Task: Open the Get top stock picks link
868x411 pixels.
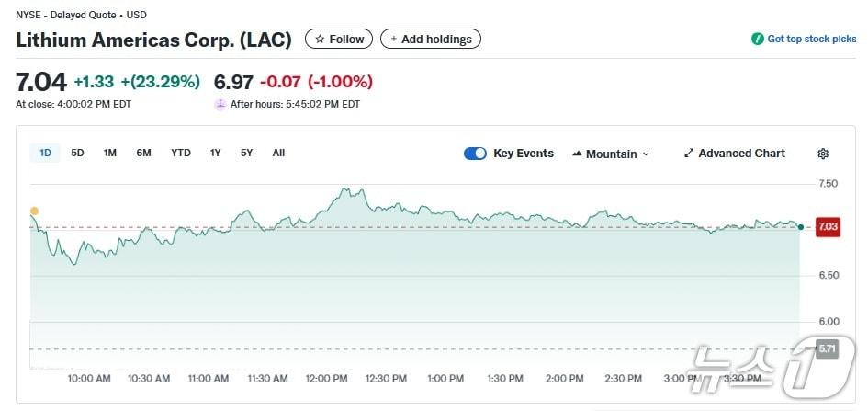Action: [x=811, y=40]
